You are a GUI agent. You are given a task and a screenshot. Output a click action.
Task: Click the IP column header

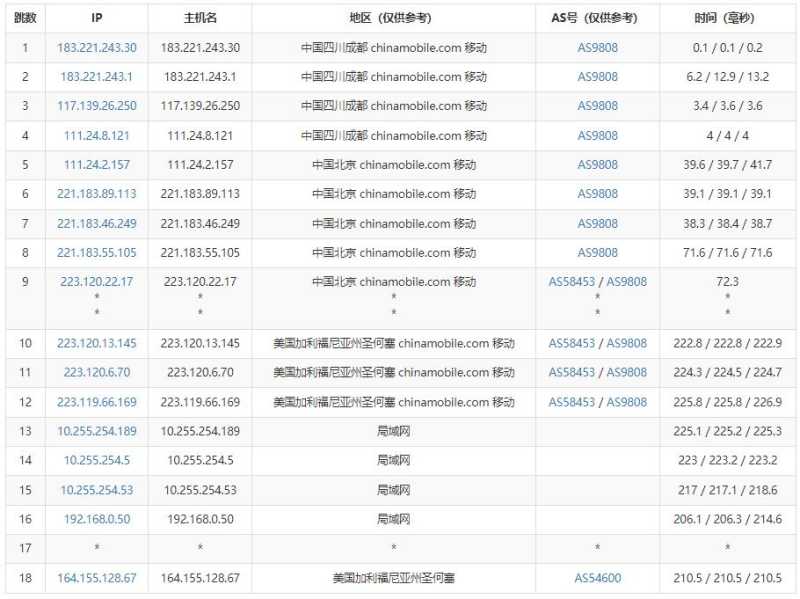(x=97, y=18)
